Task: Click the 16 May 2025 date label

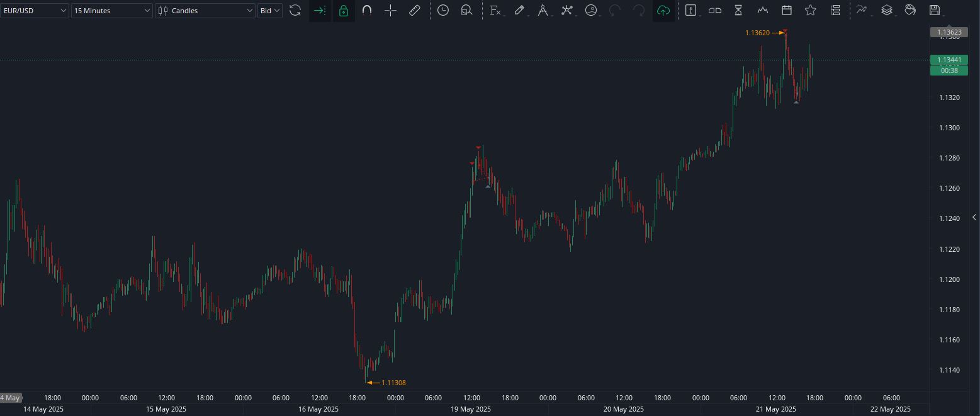Action: point(318,409)
